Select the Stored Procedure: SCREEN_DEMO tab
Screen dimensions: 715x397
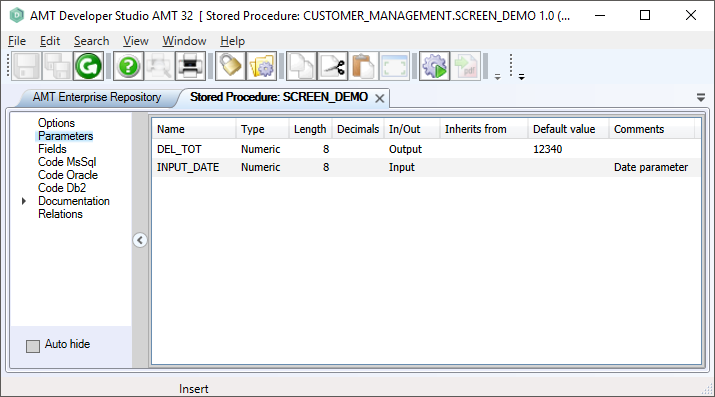[x=279, y=97]
